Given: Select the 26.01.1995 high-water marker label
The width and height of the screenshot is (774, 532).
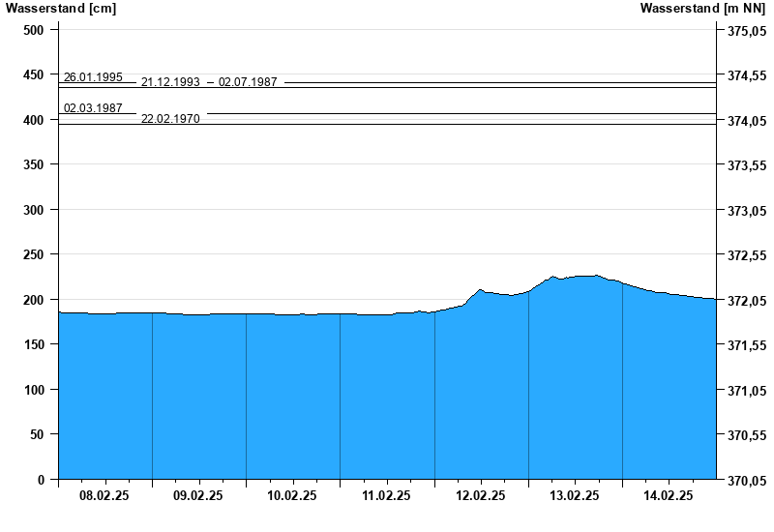Looking at the screenshot, I should (93, 77).
